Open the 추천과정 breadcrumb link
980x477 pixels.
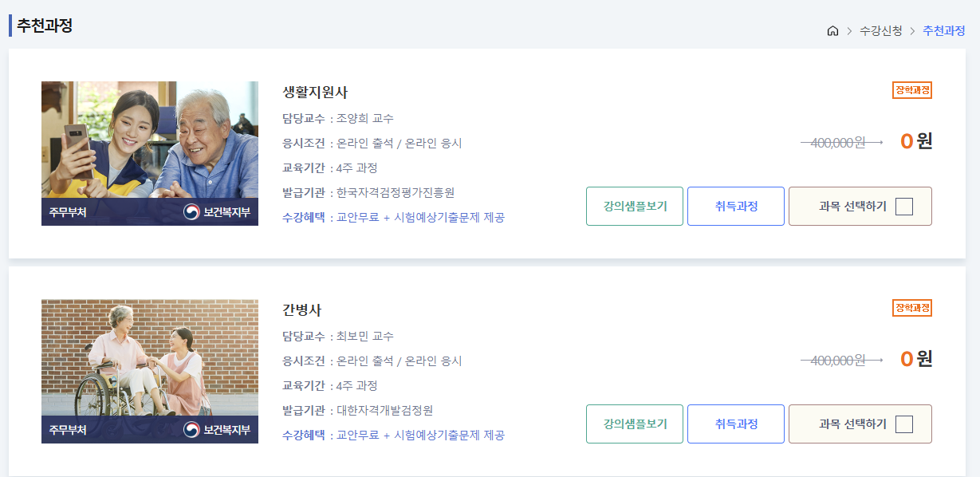click(x=944, y=31)
